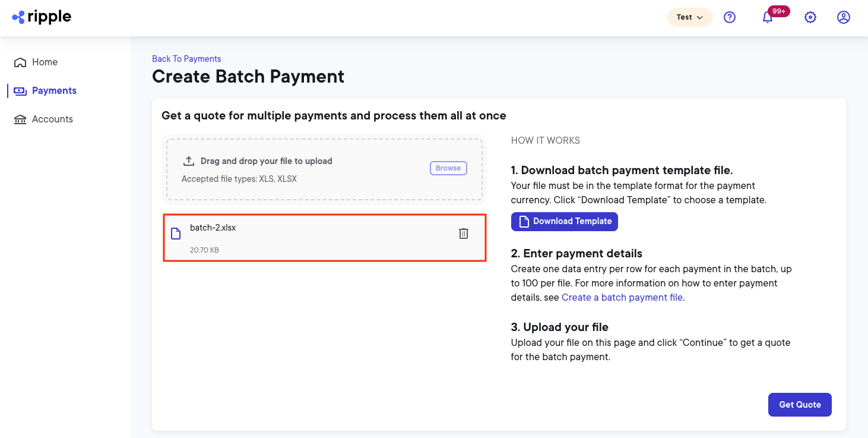Select Payments in the left navigation

[x=54, y=90]
